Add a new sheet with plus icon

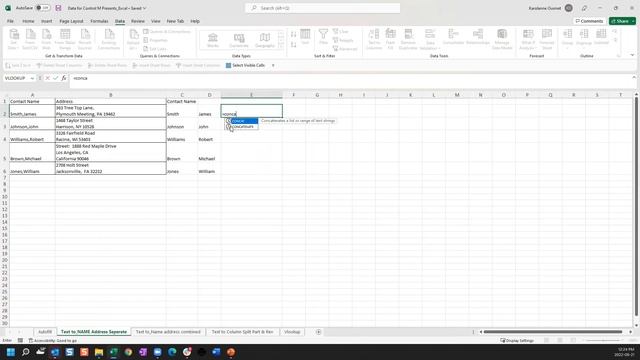(318, 332)
